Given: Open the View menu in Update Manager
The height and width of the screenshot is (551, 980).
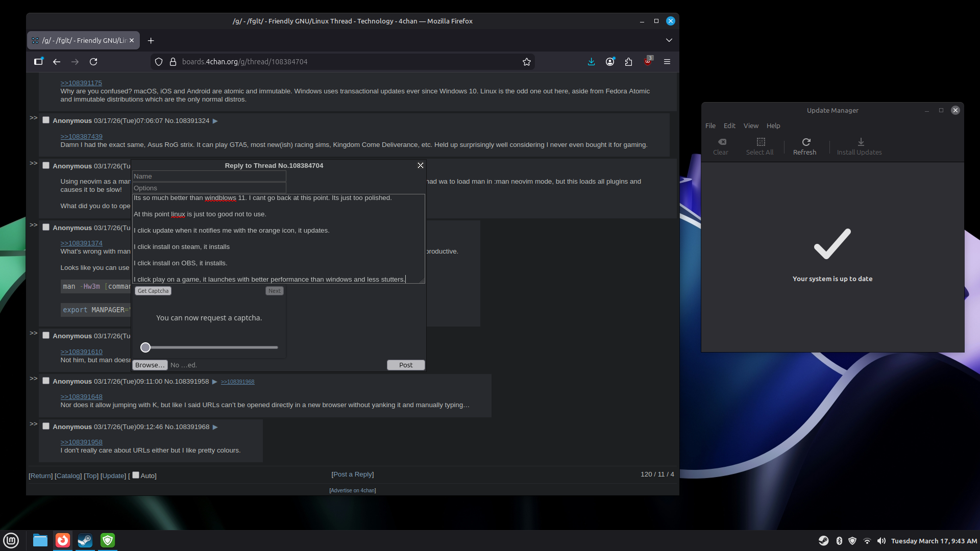Looking at the screenshot, I should pos(750,126).
